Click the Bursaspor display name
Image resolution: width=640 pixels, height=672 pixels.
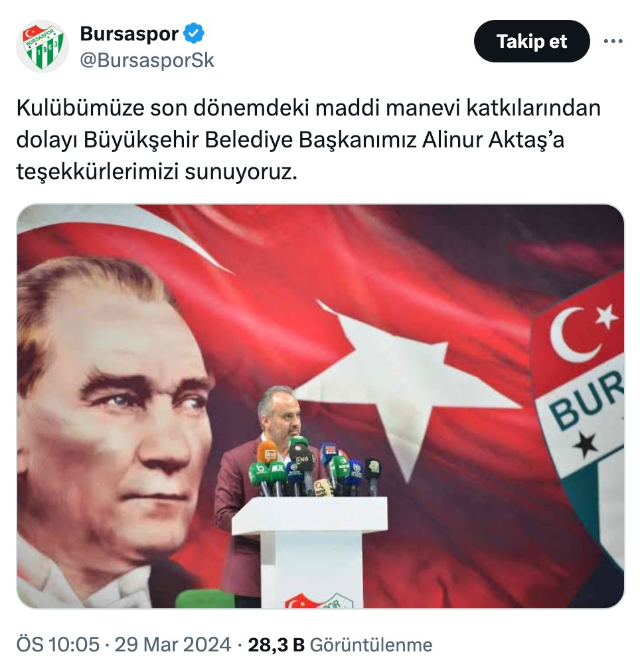[129, 33]
